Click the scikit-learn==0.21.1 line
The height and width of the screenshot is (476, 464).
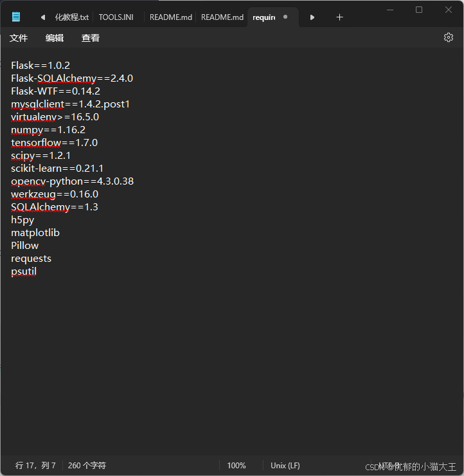(x=57, y=168)
